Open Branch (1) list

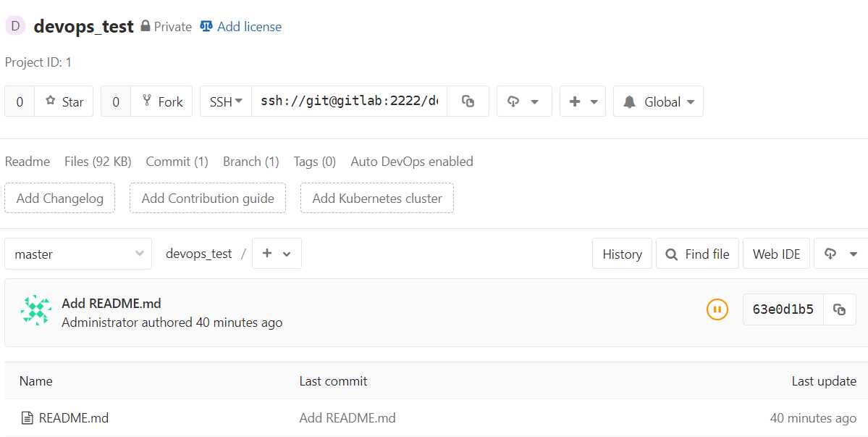250,162
